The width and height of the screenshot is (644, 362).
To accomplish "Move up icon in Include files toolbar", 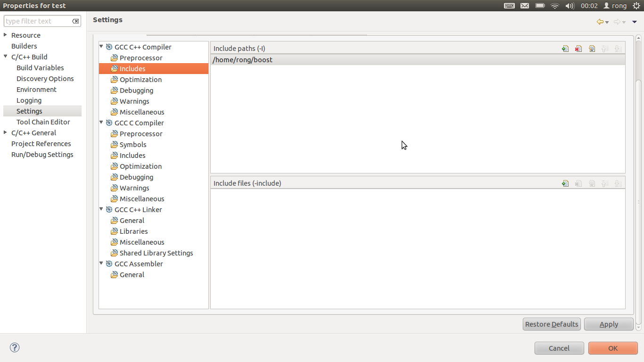I will (x=605, y=183).
